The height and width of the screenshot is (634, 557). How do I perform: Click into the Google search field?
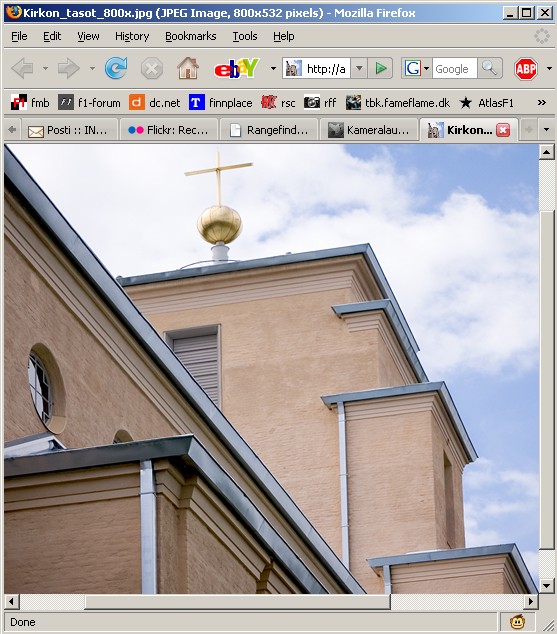pyautogui.click(x=455, y=68)
